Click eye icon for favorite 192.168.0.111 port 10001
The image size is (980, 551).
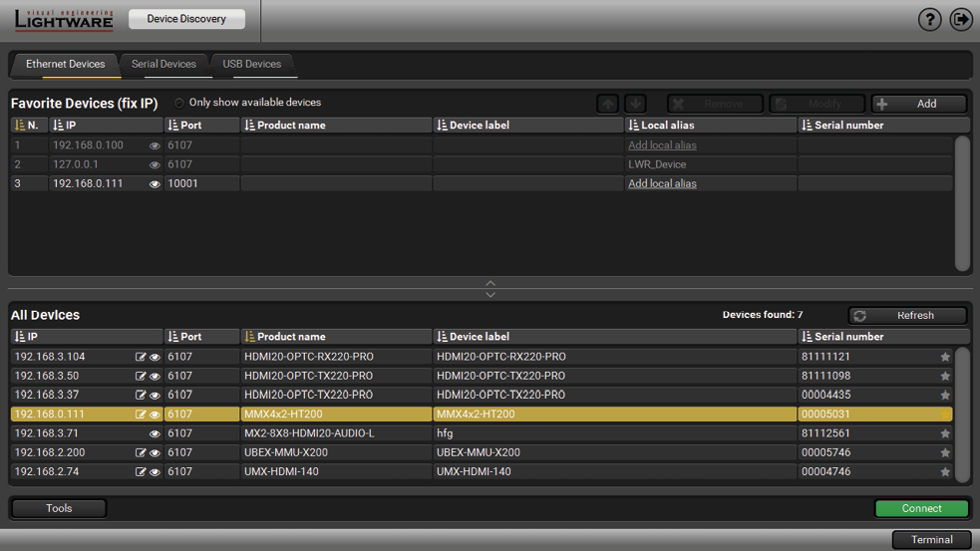(x=155, y=184)
